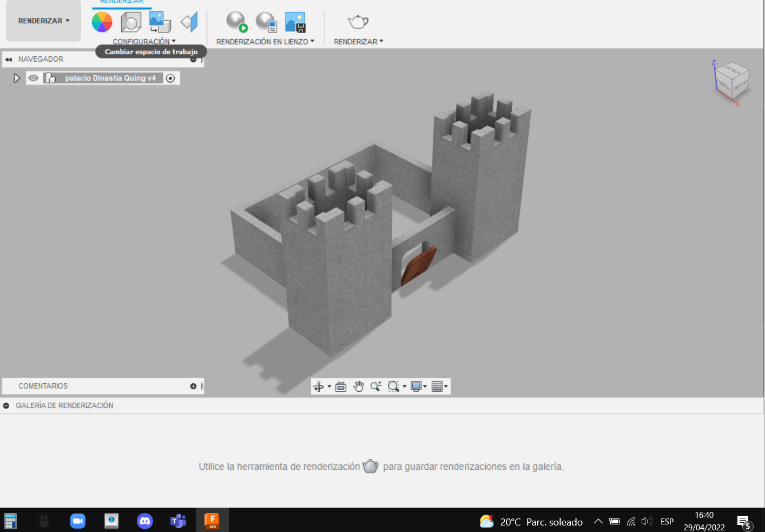Open the RENDERIZAR workspace dropdown
The image size is (765, 532).
pos(44,21)
